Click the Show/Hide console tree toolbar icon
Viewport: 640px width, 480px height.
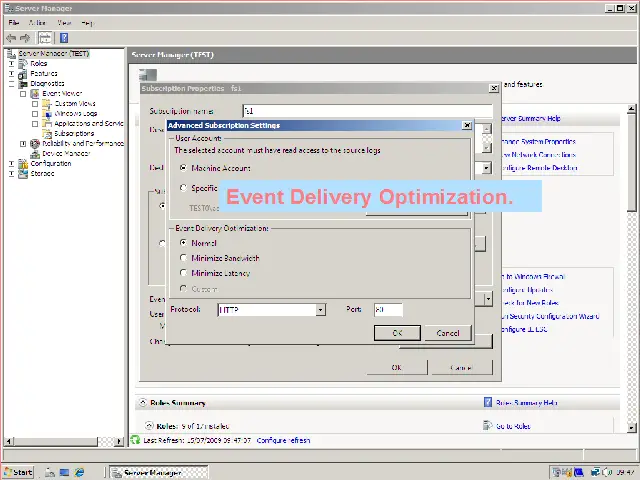point(44,38)
